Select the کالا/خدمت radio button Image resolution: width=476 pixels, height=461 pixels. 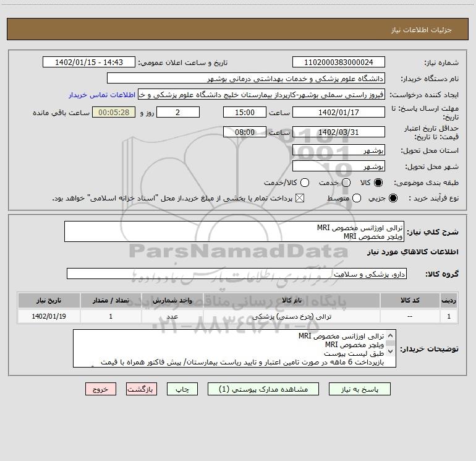click(305, 183)
